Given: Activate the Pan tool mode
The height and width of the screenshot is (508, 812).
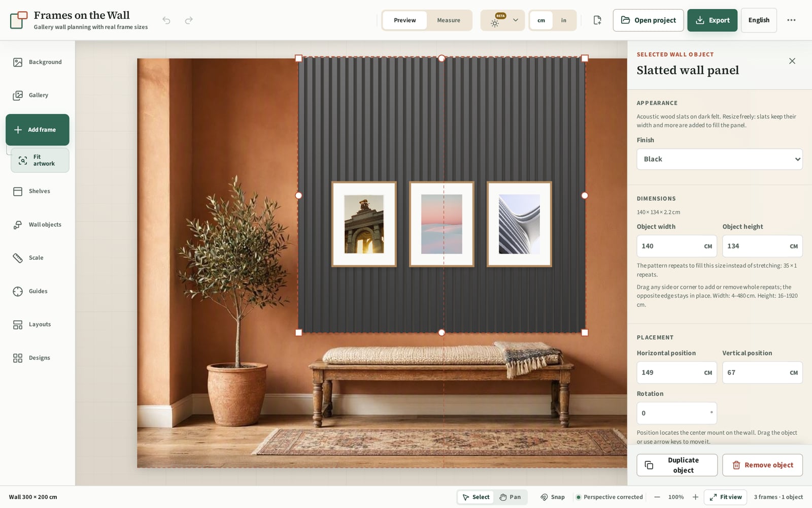Looking at the screenshot, I should tap(510, 497).
